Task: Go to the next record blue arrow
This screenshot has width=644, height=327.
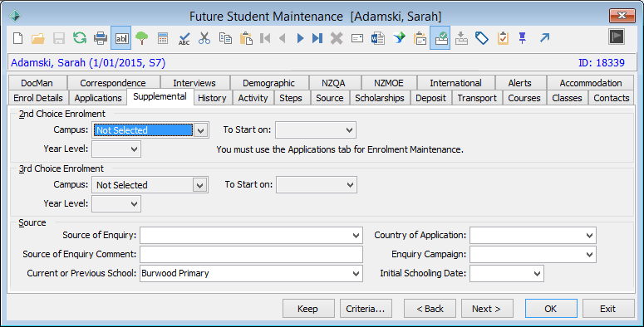Action: 300,38
